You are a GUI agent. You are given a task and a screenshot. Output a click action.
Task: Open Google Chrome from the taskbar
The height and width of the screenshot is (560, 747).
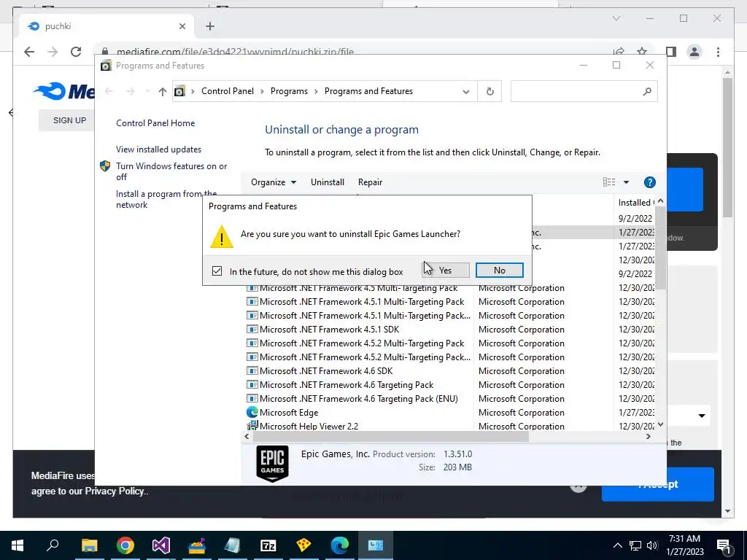coord(125,545)
